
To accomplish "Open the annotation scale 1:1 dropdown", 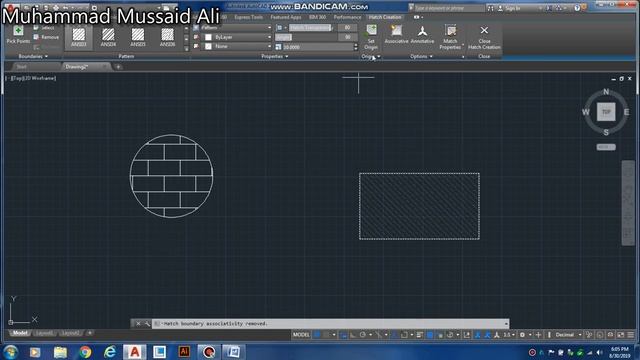I will (509, 335).
